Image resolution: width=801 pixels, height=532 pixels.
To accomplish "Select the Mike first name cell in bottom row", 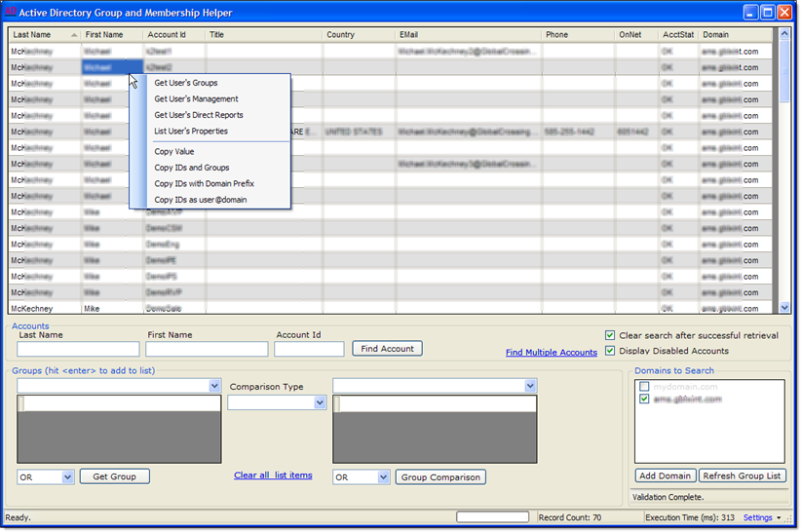I will [x=112, y=308].
